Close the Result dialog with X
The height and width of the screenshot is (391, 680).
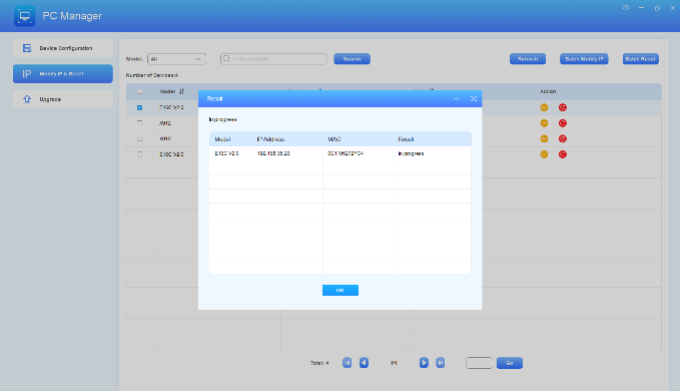tap(474, 99)
